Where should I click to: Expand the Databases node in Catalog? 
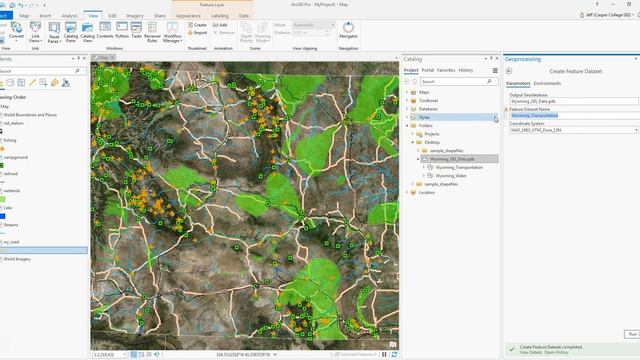407,109
